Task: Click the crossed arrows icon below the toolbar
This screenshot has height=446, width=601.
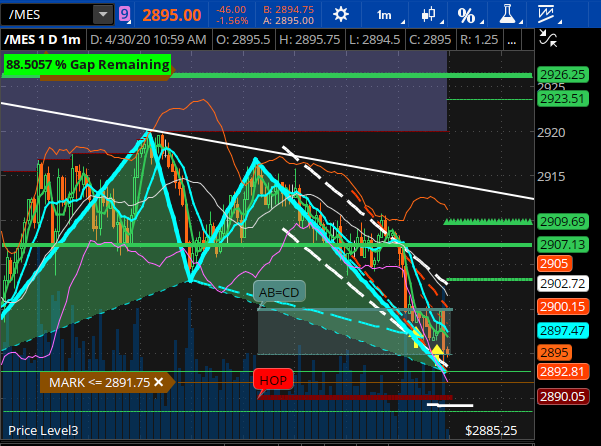Action: (547, 39)
